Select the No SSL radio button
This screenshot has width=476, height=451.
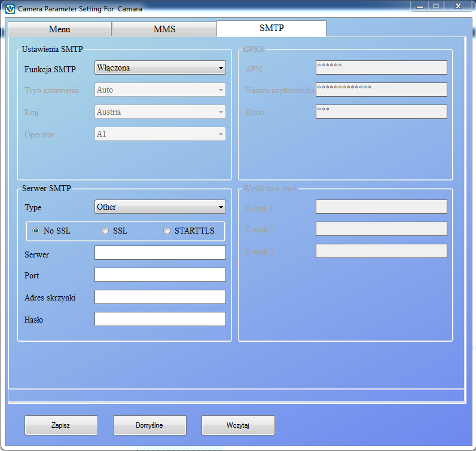coord(36,231)
